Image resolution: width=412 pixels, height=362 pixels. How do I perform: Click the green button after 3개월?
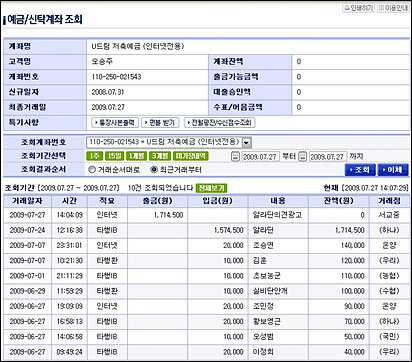pyautogui.click(x=191, y=156)
